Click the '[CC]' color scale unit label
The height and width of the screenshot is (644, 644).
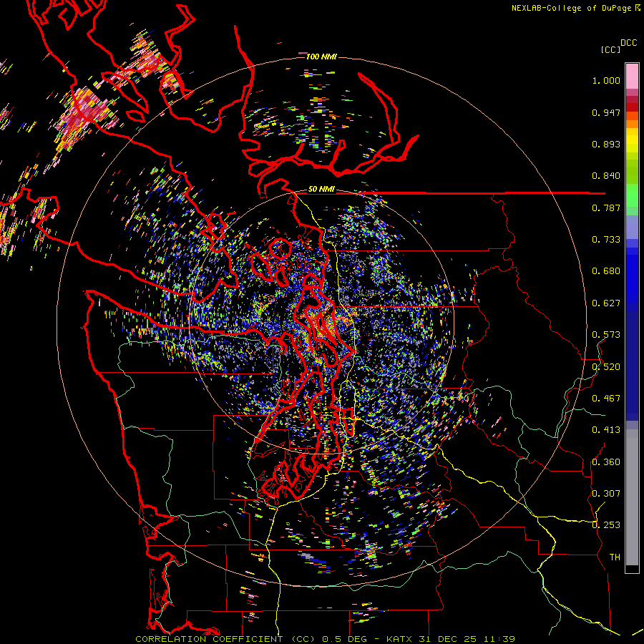611,49
